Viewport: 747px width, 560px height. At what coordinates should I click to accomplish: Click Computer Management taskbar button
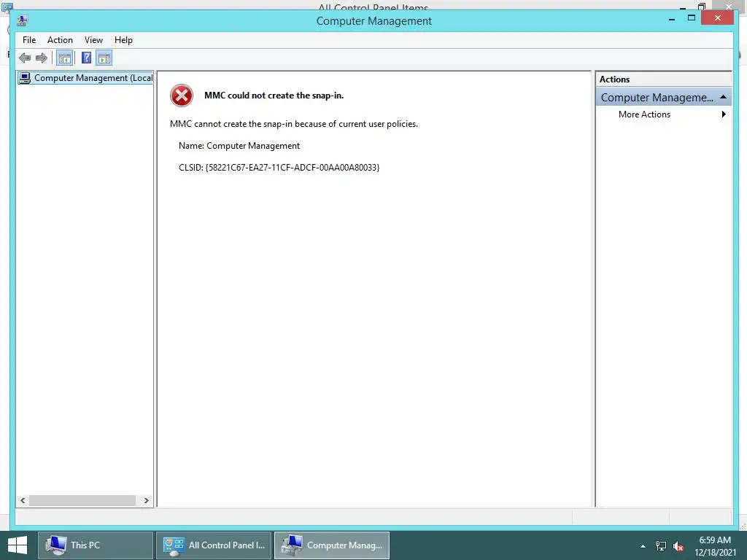[332, 545]
